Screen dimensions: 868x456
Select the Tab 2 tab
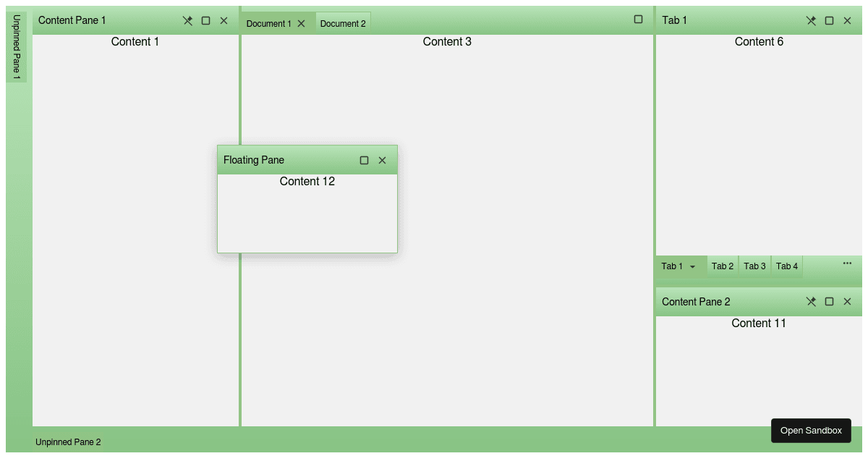(x=722, y=266)
